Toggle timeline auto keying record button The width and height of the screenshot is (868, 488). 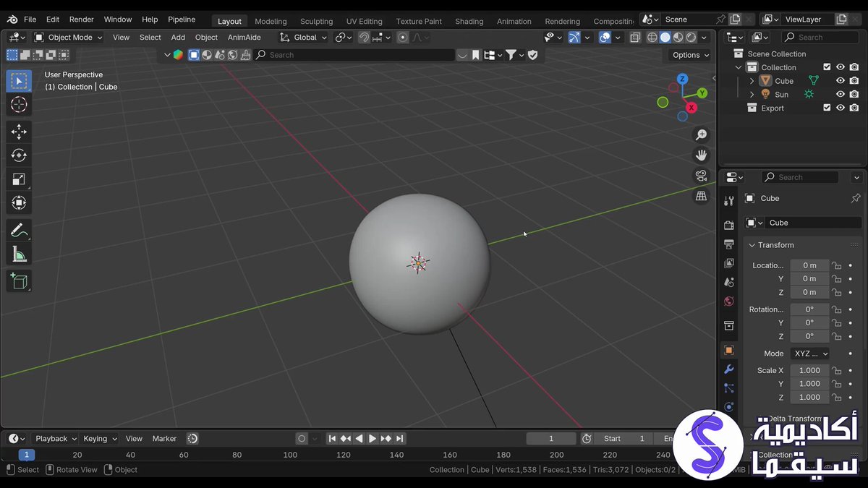pyautogui.click(x=302, y=438)
